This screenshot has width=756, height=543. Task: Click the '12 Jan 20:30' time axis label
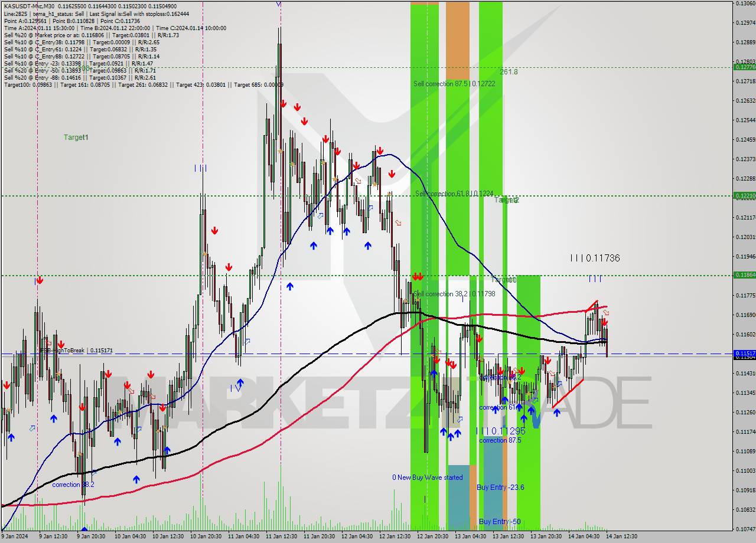click(x=432, y=537)
